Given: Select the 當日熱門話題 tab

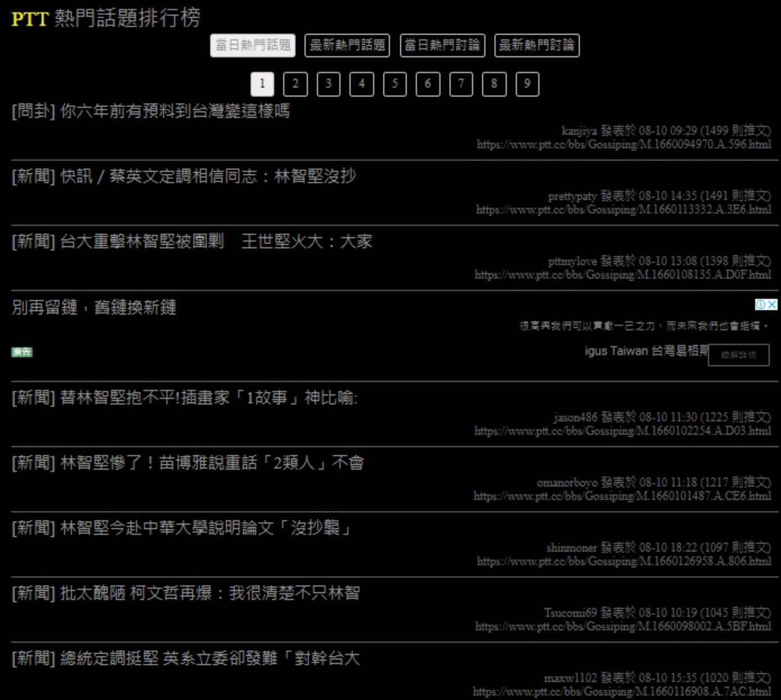Looking at the screenshot, I should (253, 46).
